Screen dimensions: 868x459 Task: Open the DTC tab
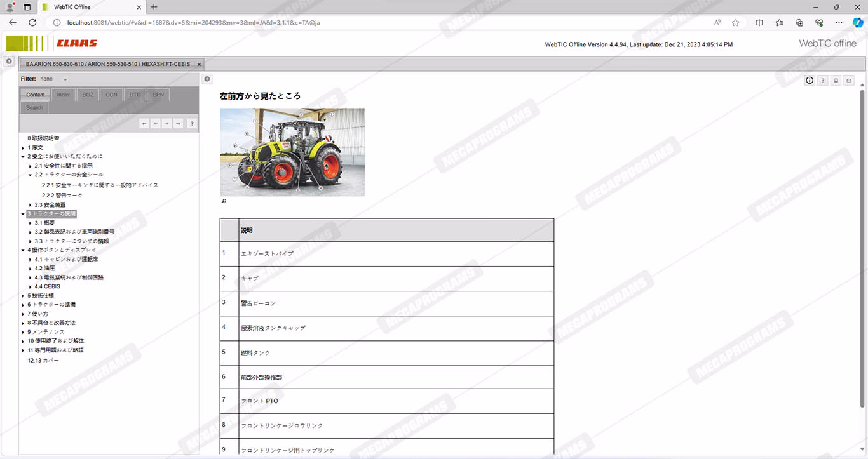[135, 95]
